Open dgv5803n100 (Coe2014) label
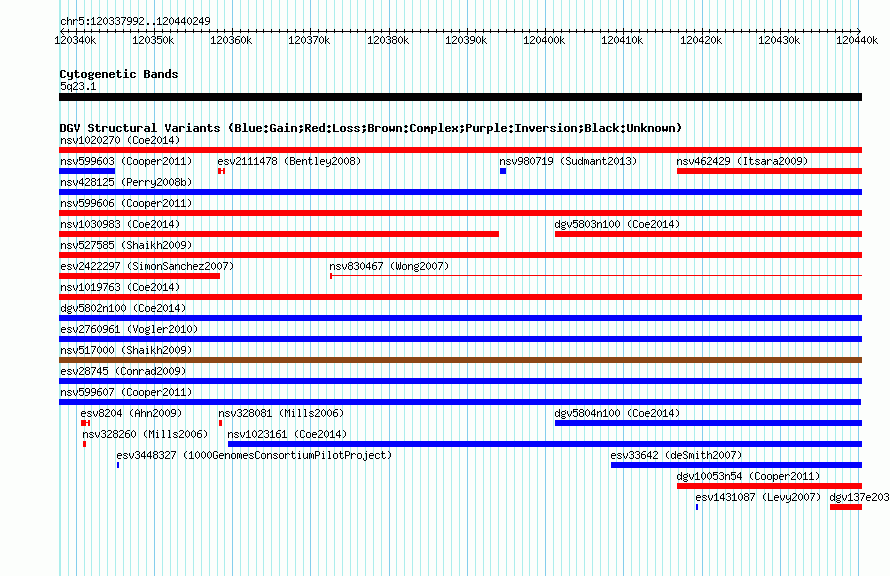Viewport: 890px width, 576px height. click(617, 224)
